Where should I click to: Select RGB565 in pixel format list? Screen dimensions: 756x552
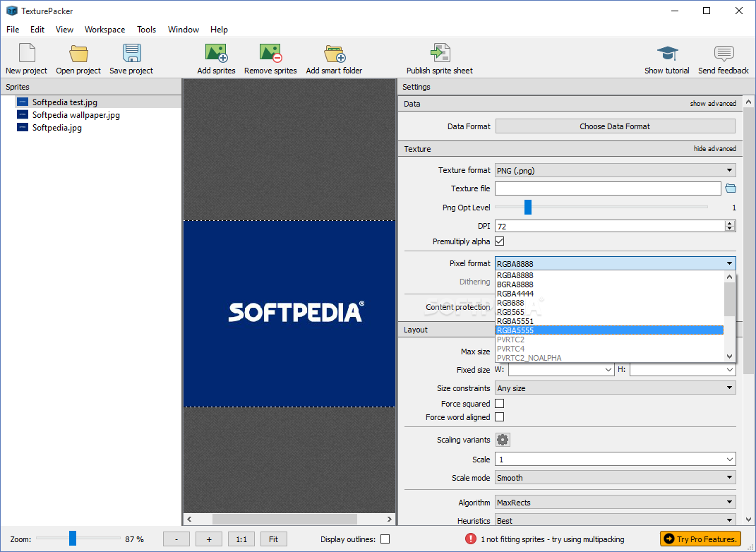pyautogui.click(x=609, y=312)
